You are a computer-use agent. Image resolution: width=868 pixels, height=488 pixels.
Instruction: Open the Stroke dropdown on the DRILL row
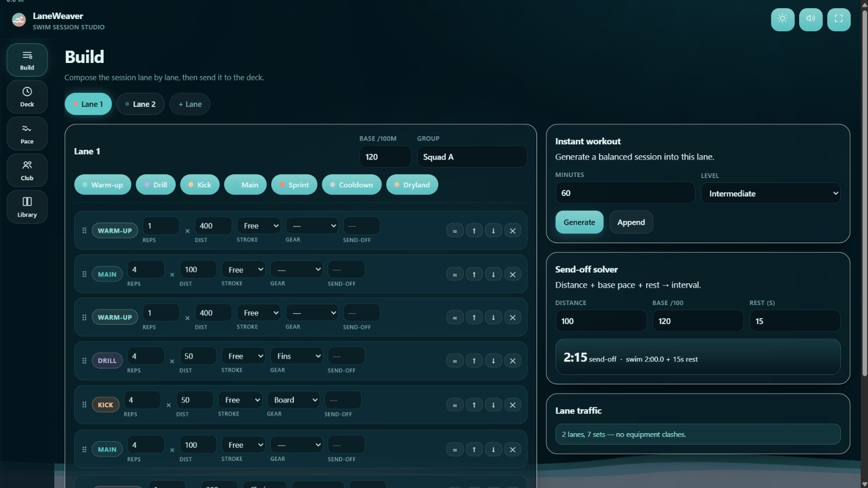coord(244,356)
